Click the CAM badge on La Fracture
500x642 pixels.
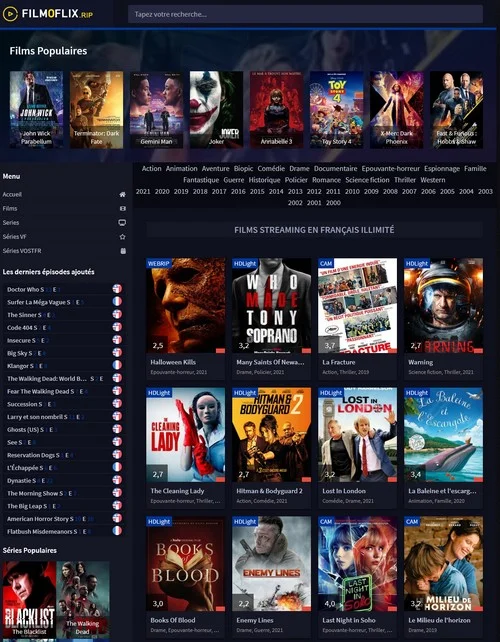[326, 263]
